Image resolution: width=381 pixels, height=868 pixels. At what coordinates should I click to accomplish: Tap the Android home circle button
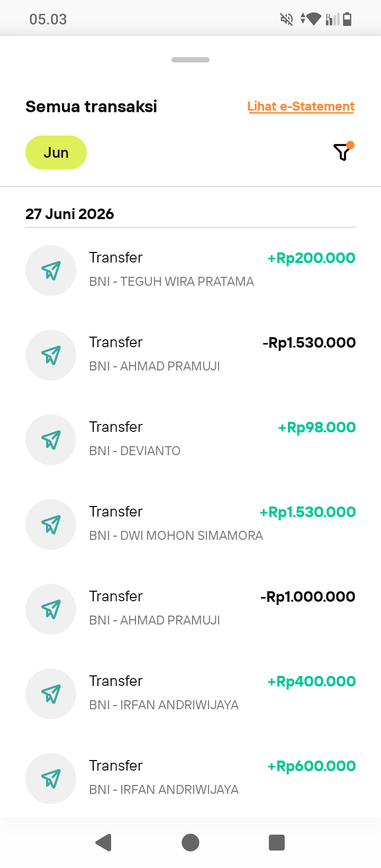tap(190, 842)
